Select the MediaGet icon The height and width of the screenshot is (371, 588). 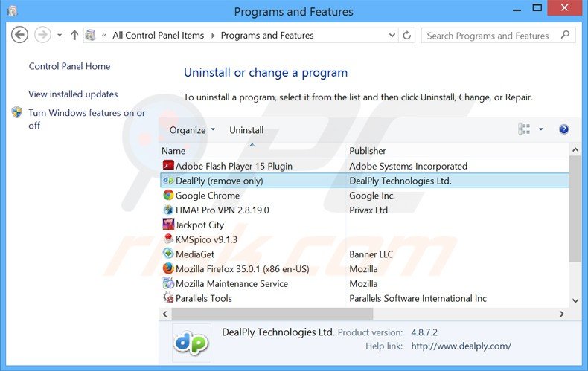168,254
